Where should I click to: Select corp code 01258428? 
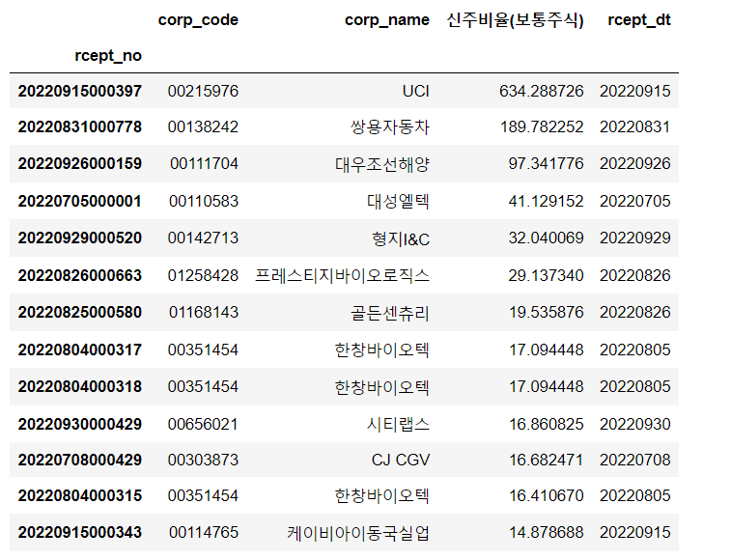click(203, 275)
